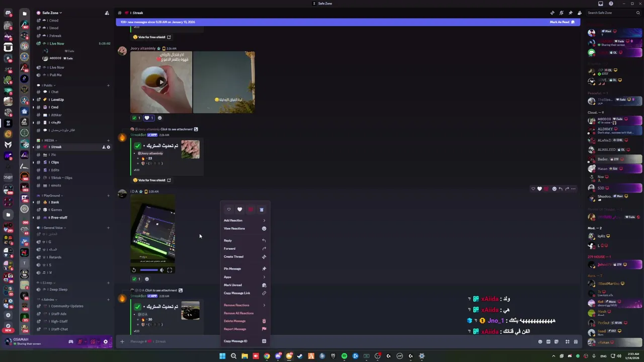
Task: Select View Reactions in the context menu
Action: pos(245,228)
